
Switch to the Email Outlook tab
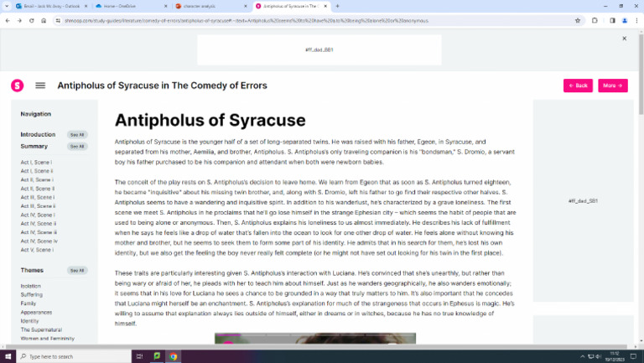tap(51, 6)
